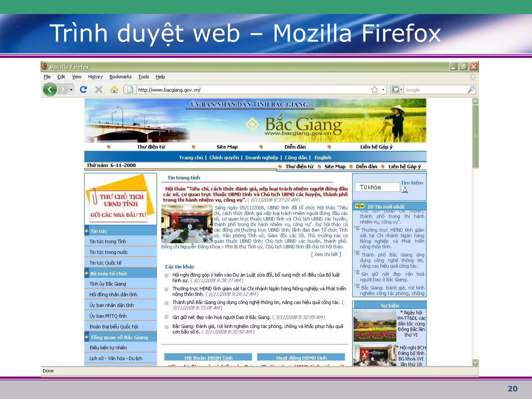Click Xem chi tiết link
The width and height of the screenshot is (532, 399).
[x=326, y=254]
